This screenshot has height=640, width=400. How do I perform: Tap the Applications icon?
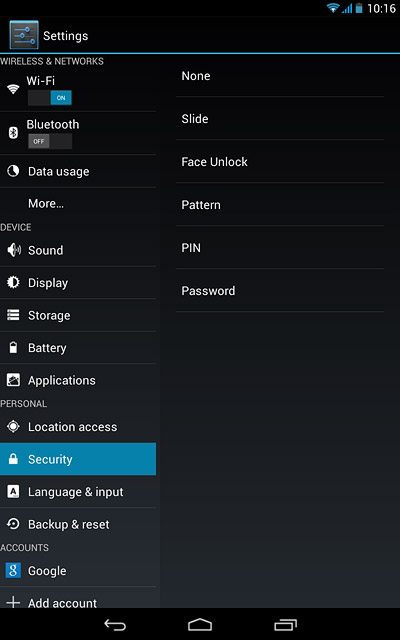click(13, 380)
